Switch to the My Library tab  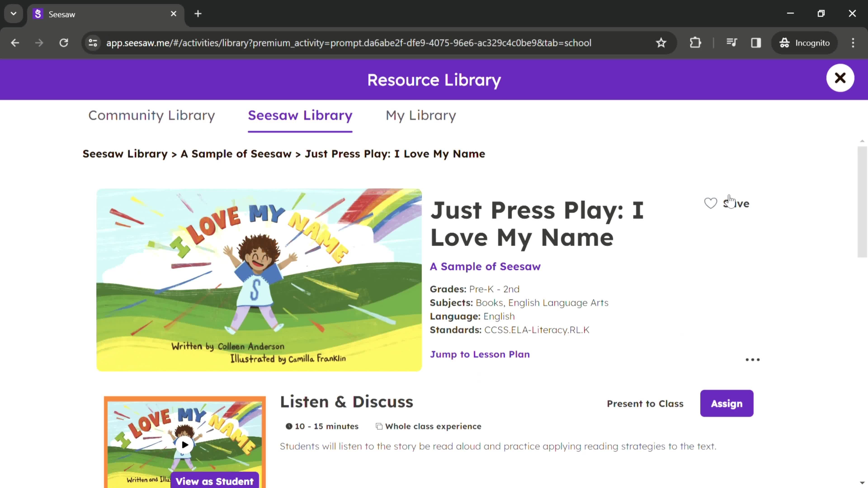(x=420, y=115)
